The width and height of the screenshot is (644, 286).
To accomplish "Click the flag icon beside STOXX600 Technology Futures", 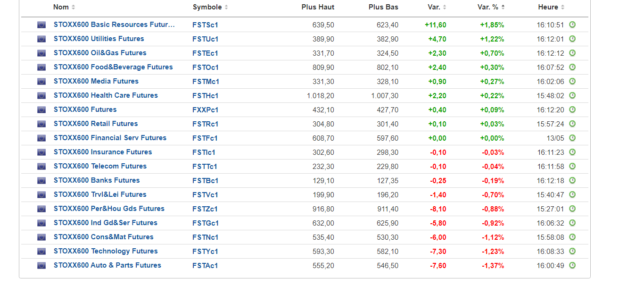I will [x=41, y=252].
